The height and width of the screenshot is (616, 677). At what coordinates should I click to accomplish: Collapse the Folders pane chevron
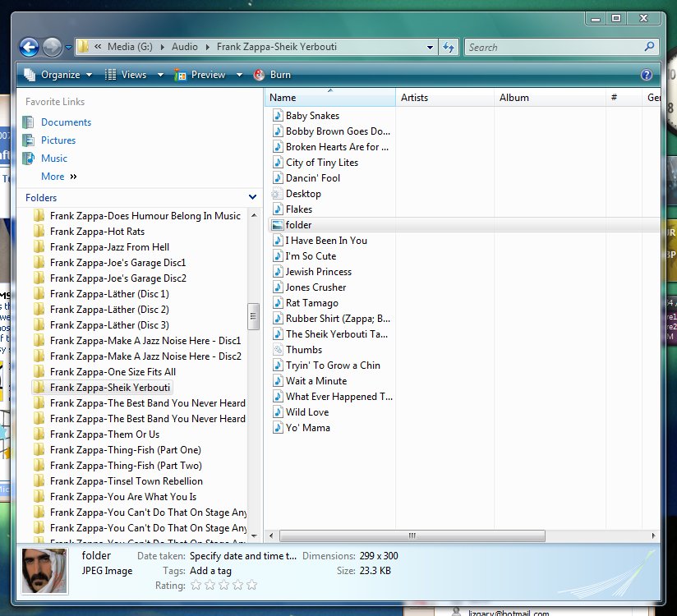click(x=252, y=197)
